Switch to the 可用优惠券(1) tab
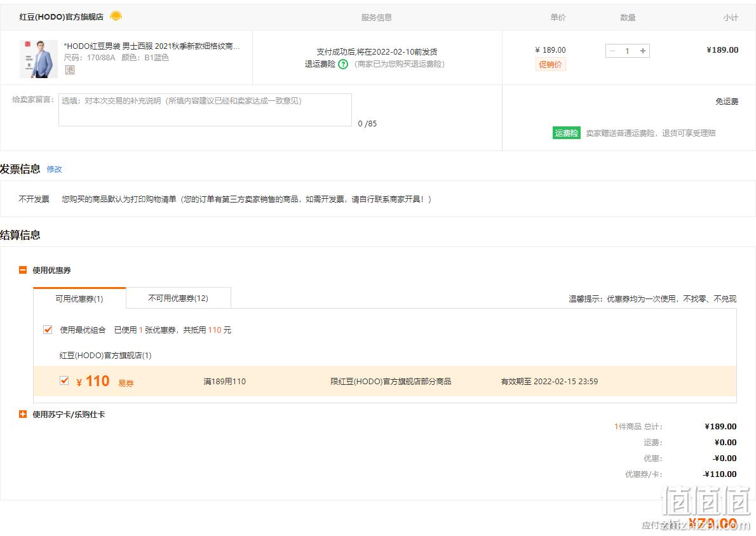Screen dimensions: 756x536 (x=79, y=298)
